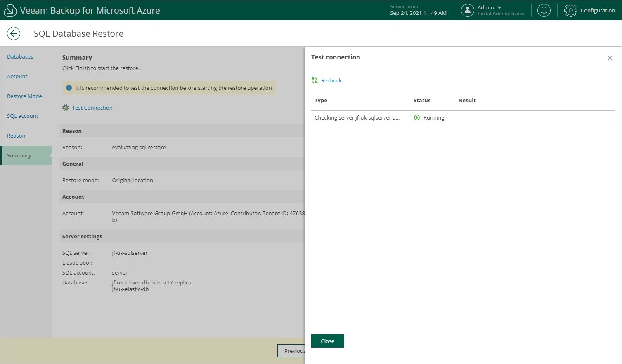Click the Close button
The width and height of the screenshot is (622, 364).
[328, 341]
